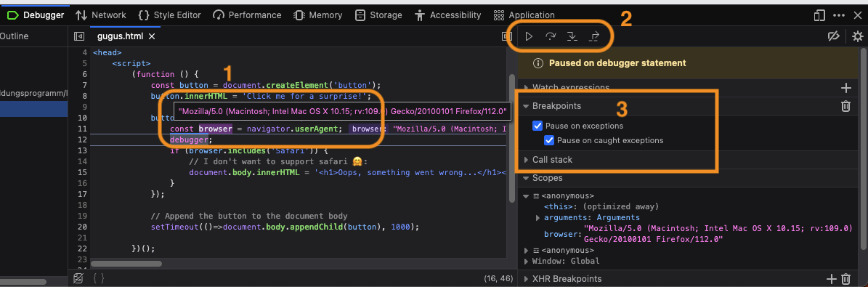Image resolution: width=868 pixels, height=287 pixels.
Task: Switch to the Storage tab
Action: point(378,15)
